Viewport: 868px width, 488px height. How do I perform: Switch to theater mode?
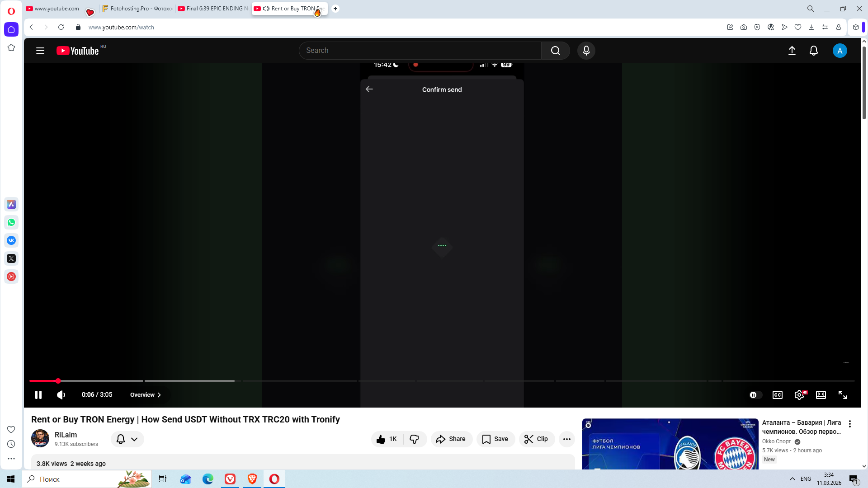click(x=821, y=395)
